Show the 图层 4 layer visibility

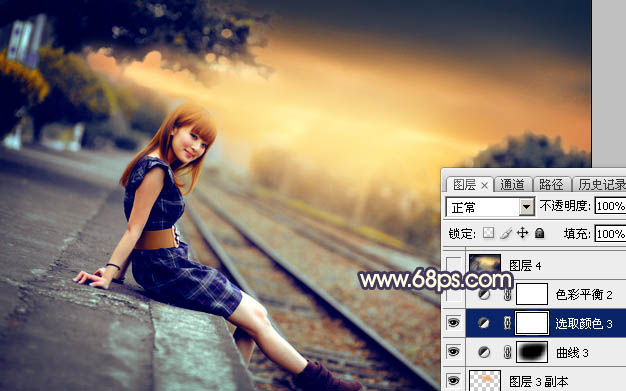(x=454, y=265)
